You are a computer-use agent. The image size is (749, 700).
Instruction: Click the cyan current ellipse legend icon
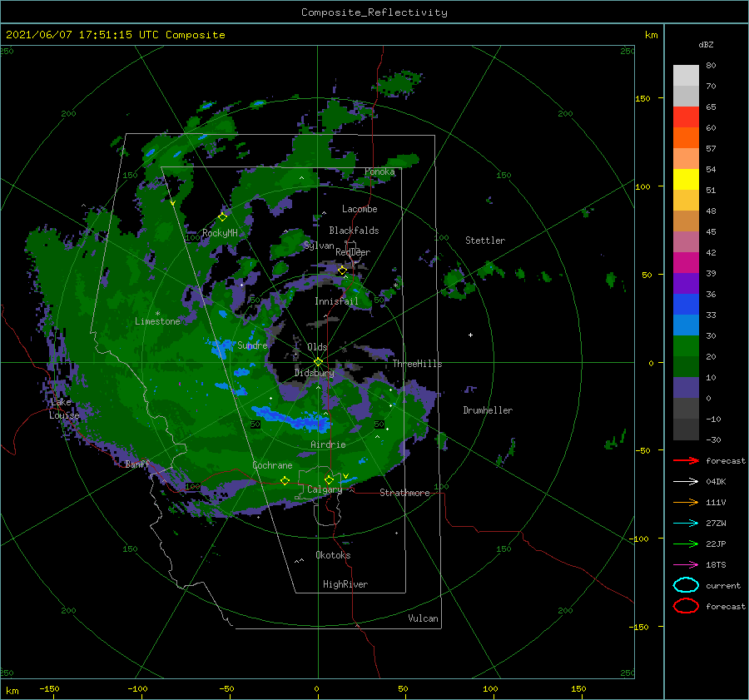pyautogui.click(x=687, y=585)
